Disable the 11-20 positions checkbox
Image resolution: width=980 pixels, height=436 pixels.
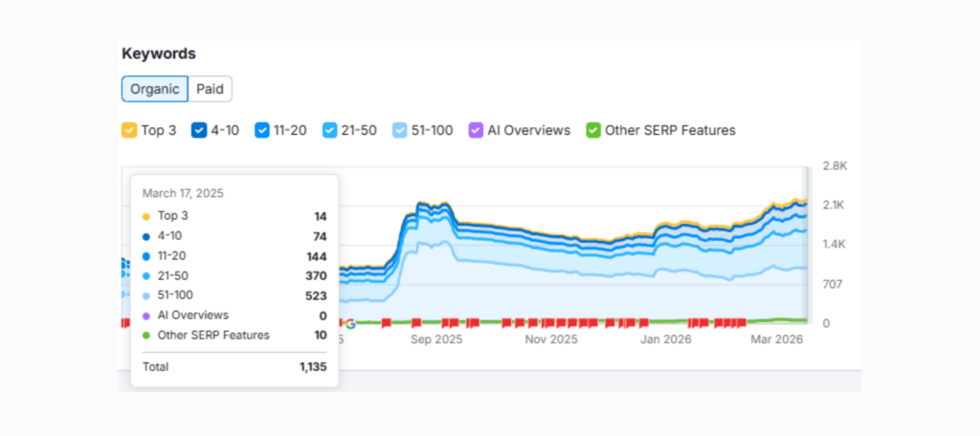(262, 130)
